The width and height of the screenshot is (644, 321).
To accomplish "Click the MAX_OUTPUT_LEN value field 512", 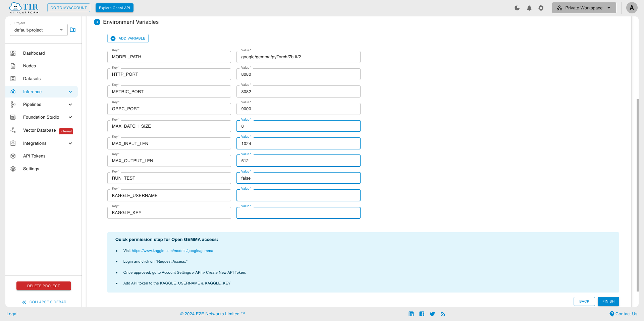I will tap(299, 161).
